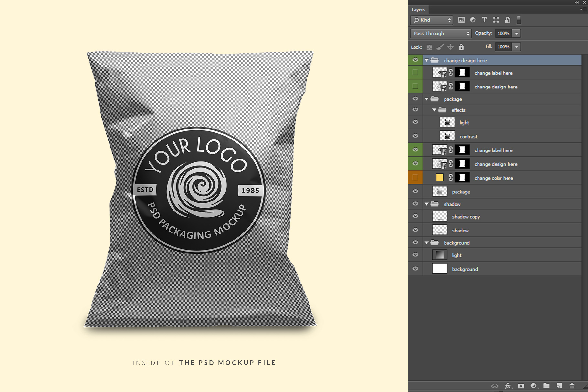Show the change color here layer
The height and width of the screenshot is (392, 588).
[x=415, y=178]
